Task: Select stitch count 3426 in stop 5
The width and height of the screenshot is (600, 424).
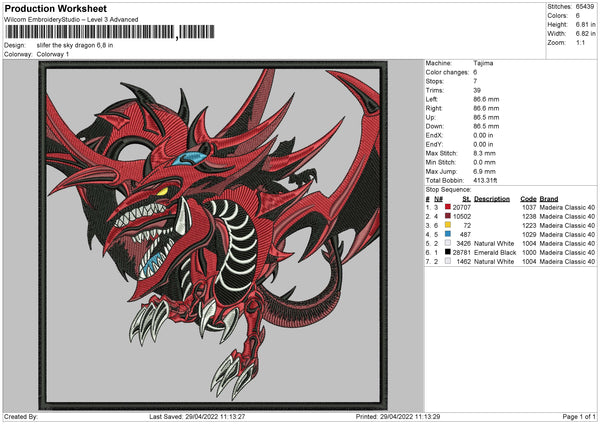Action: (x=463, y=243)
